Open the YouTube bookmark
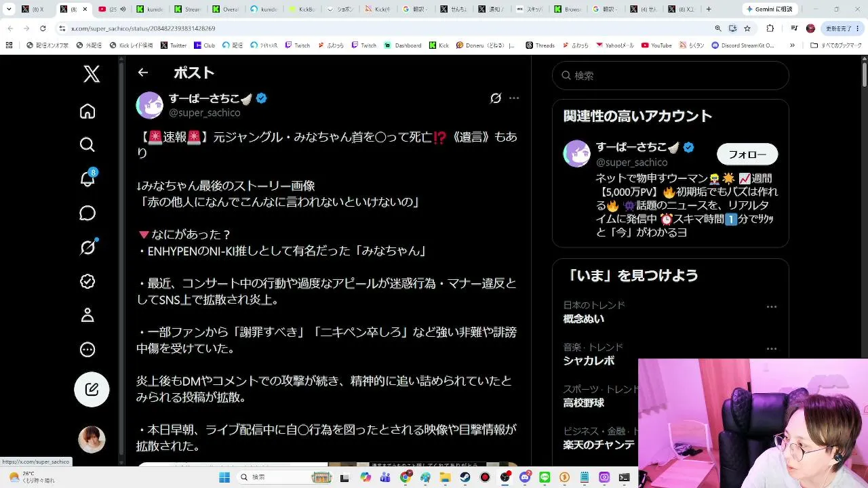868x488 pixels. (656, 45)
